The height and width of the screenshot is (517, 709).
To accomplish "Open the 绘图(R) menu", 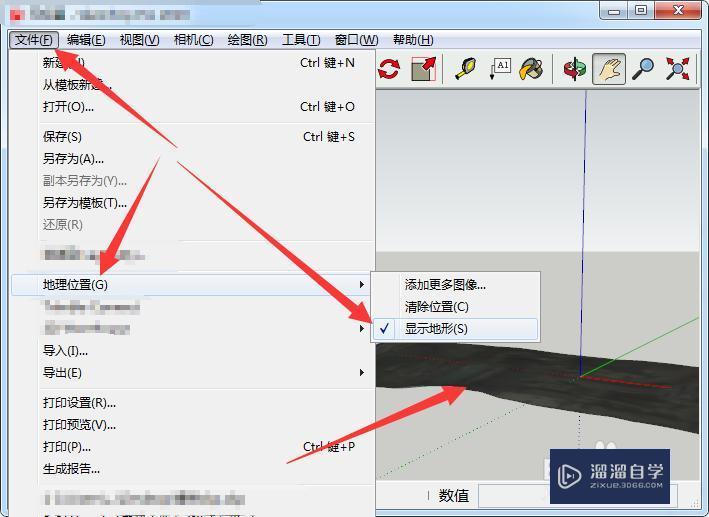I will point(247,40).
